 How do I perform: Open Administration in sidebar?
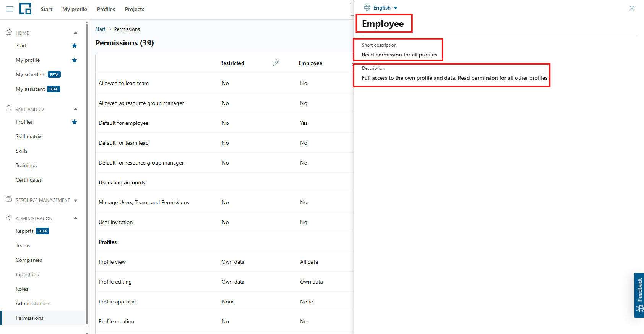[33, 304]
